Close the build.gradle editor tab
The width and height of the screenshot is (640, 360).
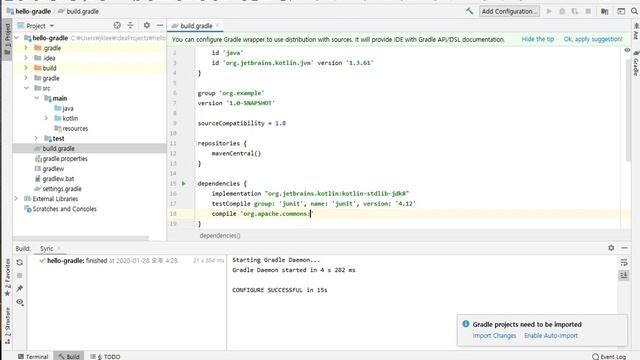tap(218, 25)
